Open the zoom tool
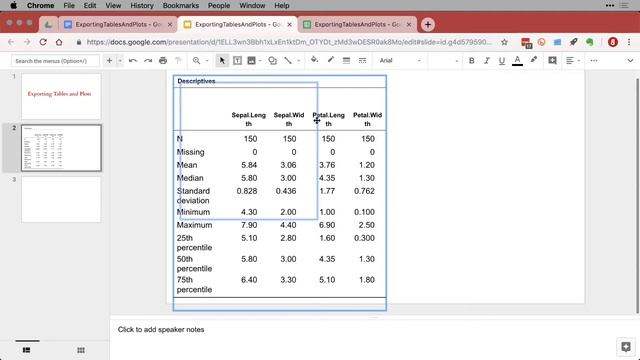 (x=196, y=60)
